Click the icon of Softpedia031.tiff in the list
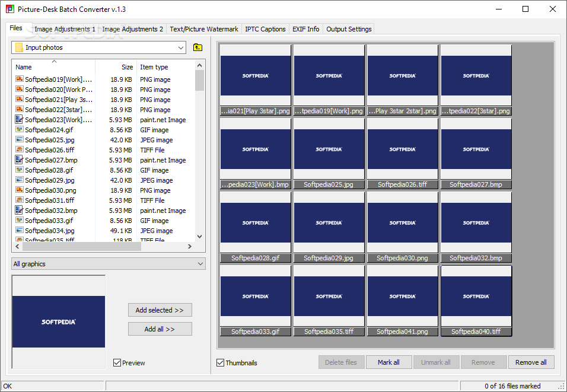 19,200
